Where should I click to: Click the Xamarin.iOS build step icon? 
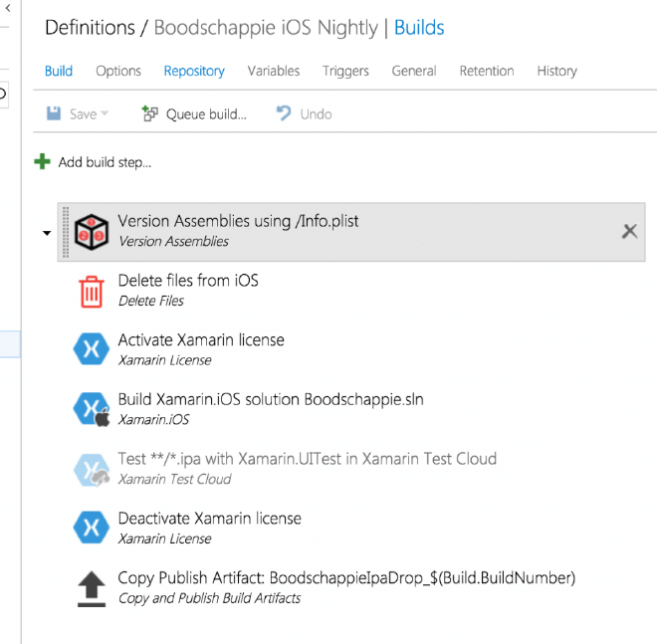click(x=92, y=409)
